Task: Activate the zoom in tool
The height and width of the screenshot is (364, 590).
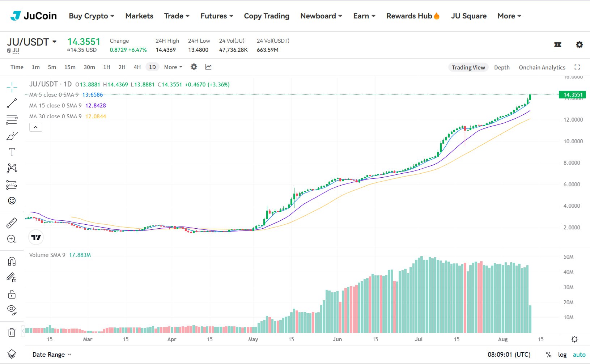Action: (12, 239)
